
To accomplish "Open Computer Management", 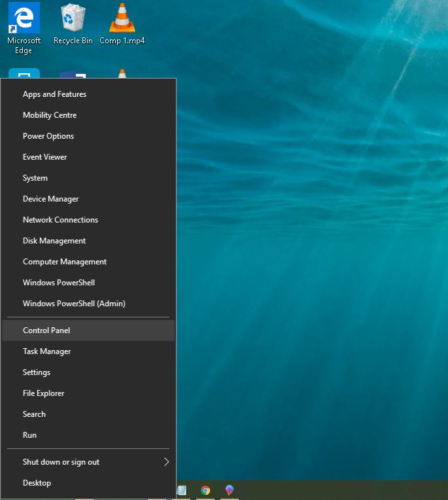I will 88,262.
